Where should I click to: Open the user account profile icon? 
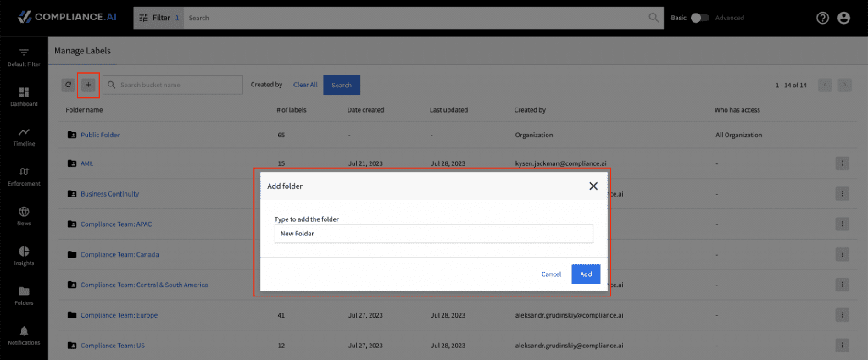(843, 18)
